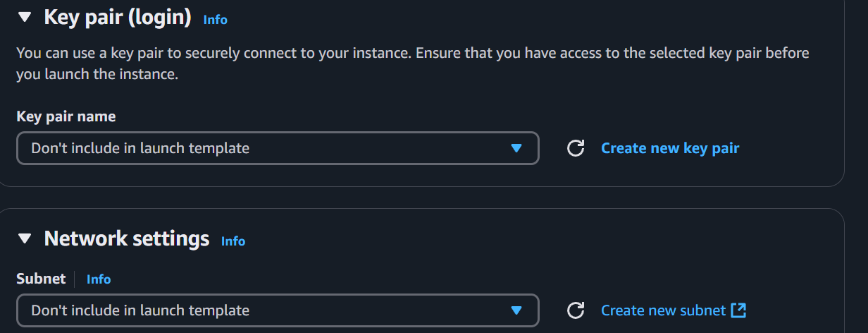Viewport: 868px width, 333px height.
Task: Open Info link next to Key pair (login)
Action: [x=215, y=20]
